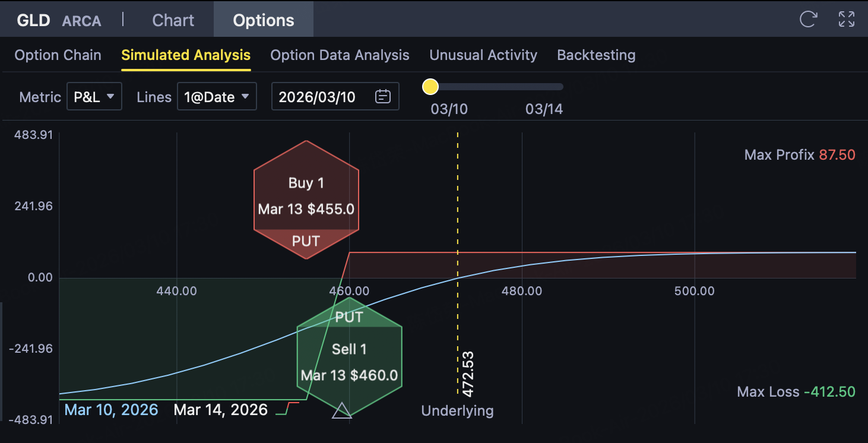868x443 pixels.
Task: Toggle the Mar 14, 2026 line legend
Action: (x=221, y=410)
